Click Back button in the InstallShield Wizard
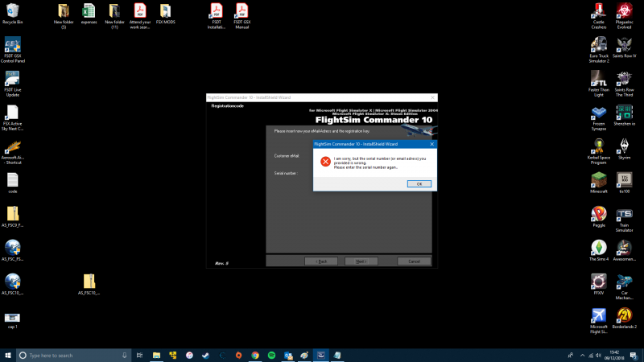This screenshot has width=644, height=362. coord(320,261)
